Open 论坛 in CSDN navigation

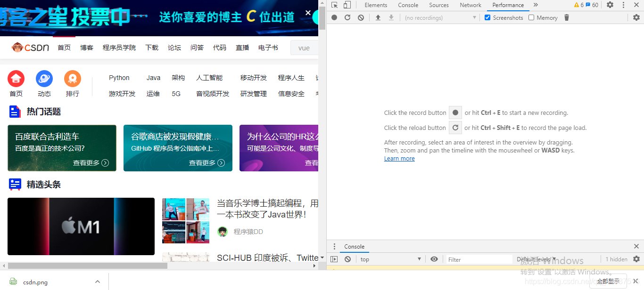coord(174,48)
